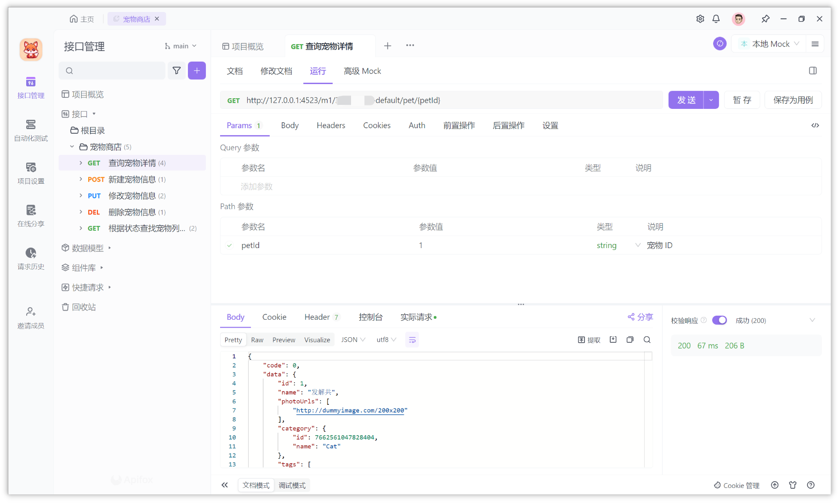Open 请求历史 request history panel
The width and height of the screenshot is (839, 504).
click(30, 258)
